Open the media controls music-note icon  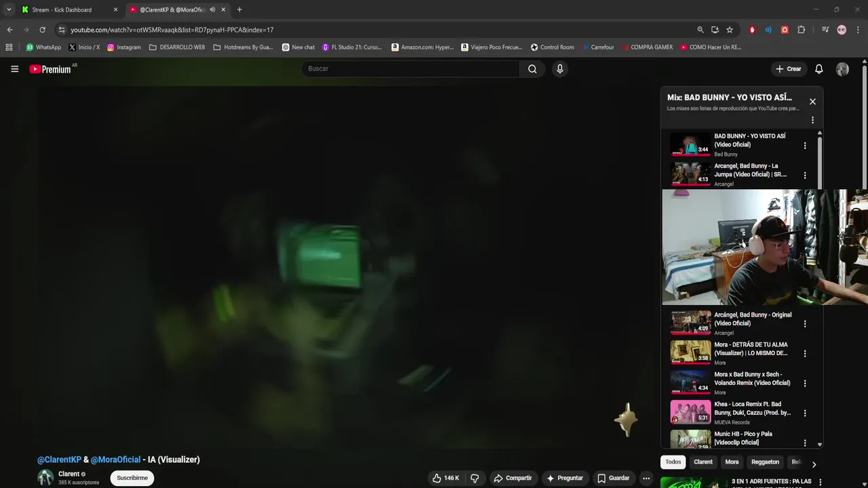pyautogui.click(x=825, y=30)
